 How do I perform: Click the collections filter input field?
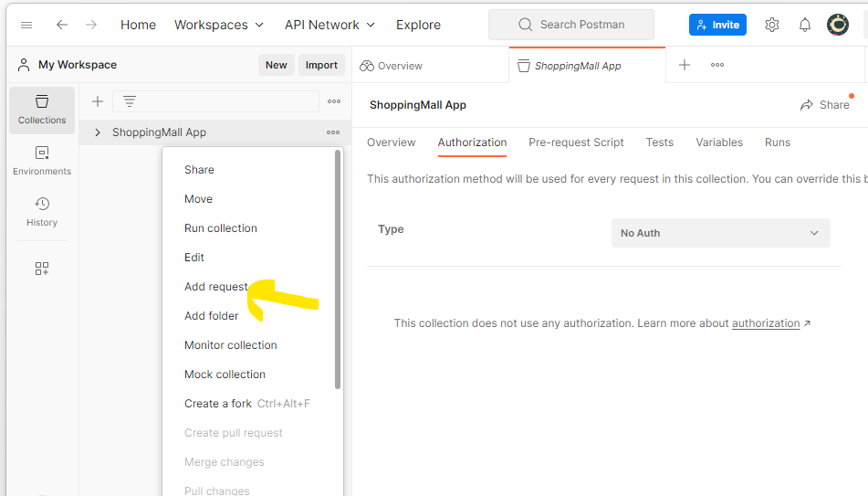pos(216,101)
